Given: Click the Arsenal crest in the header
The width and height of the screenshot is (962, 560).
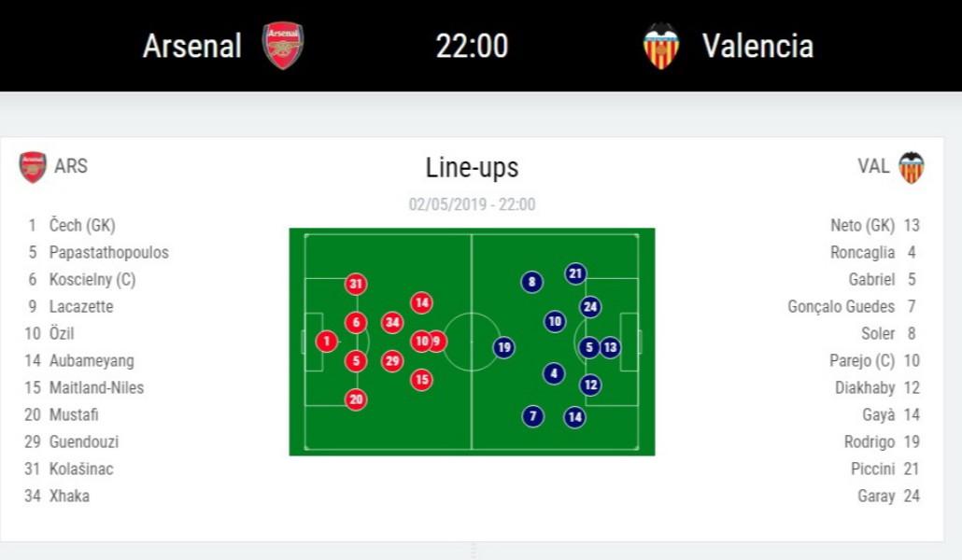Looking at the screenshot, I should 283,45.
